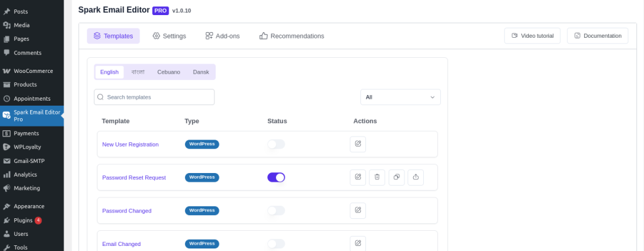This screenshot has height=251, width=644.
Task: Click the Actions column header
Action: point(365,121)
